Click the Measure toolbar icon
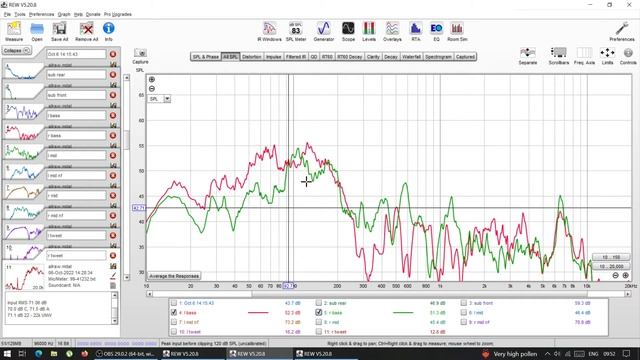 point(14,31)
